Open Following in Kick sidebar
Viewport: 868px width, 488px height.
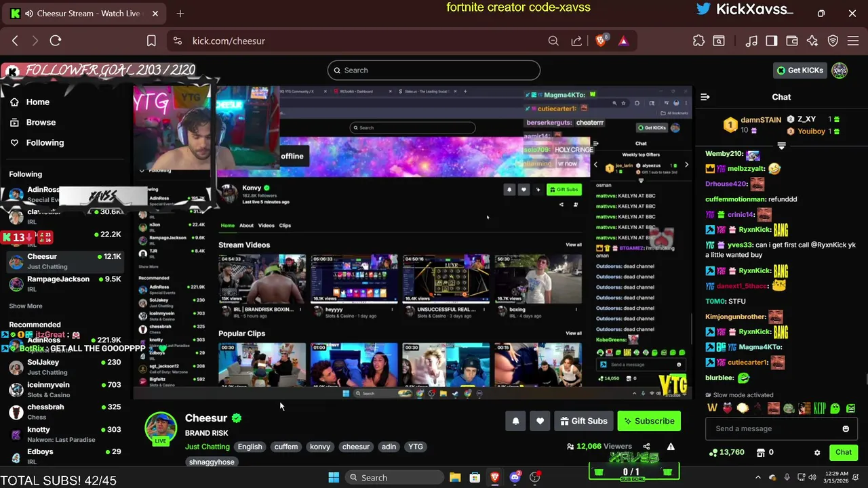click(x=44, y=142)
